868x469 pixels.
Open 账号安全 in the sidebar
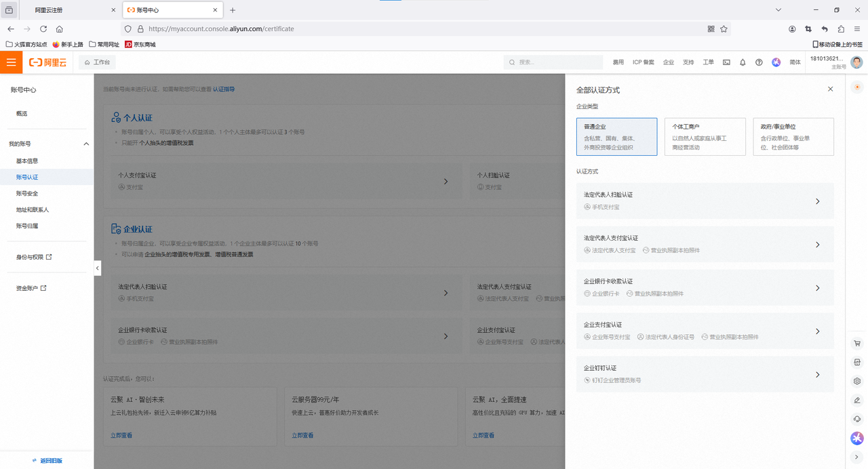click(x=27, y=194)
